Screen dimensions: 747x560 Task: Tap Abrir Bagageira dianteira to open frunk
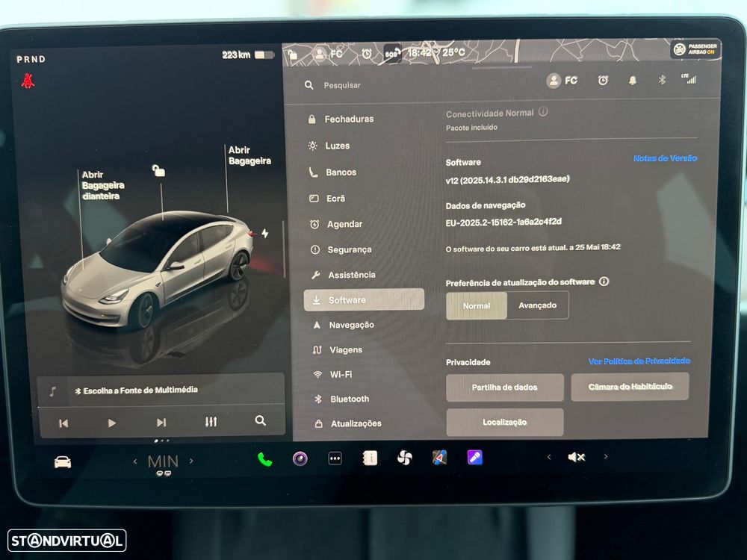[x=102, y=185]
